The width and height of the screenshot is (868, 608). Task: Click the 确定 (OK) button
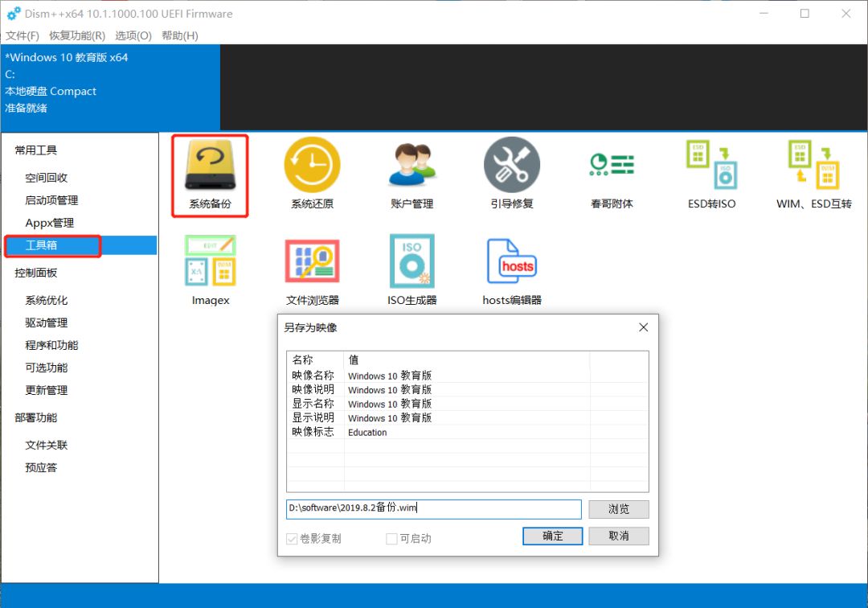(x=552, y=536)
